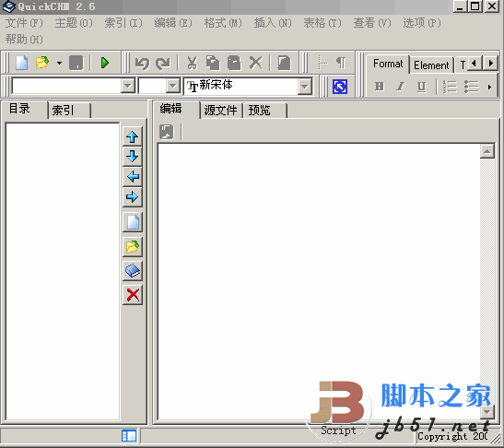This screenshot has width=504, height=448.
Task: Open the 选项(P) menu
Action: 422,23
